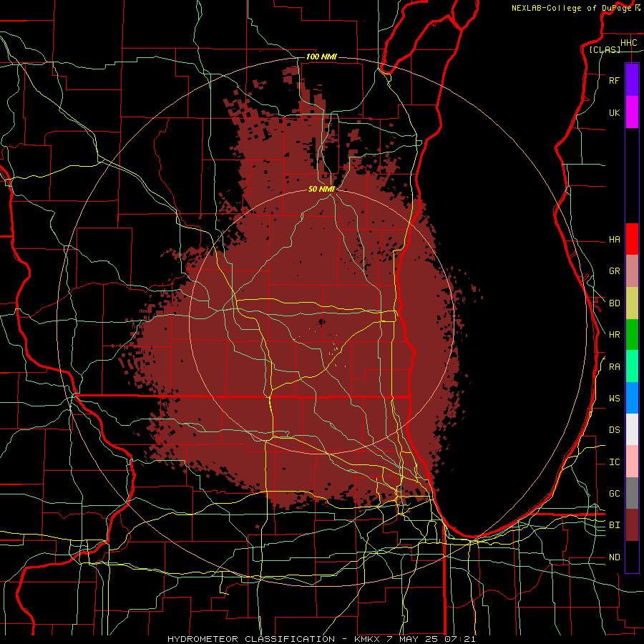This screenshot has height=644, width=644.
Task: Select the GR pink legend swatch
Action: pyautogui.click(x=632, y=271)
